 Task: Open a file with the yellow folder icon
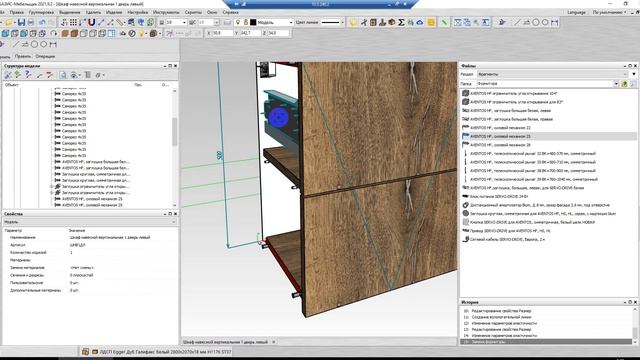pyautogui.click(x=9, y=22)
